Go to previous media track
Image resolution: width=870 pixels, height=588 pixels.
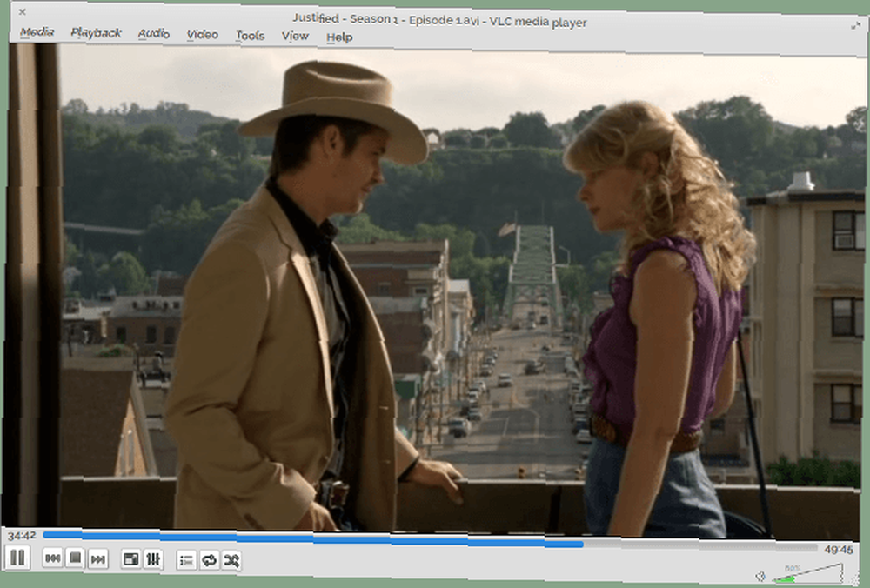tap(53, 558)
